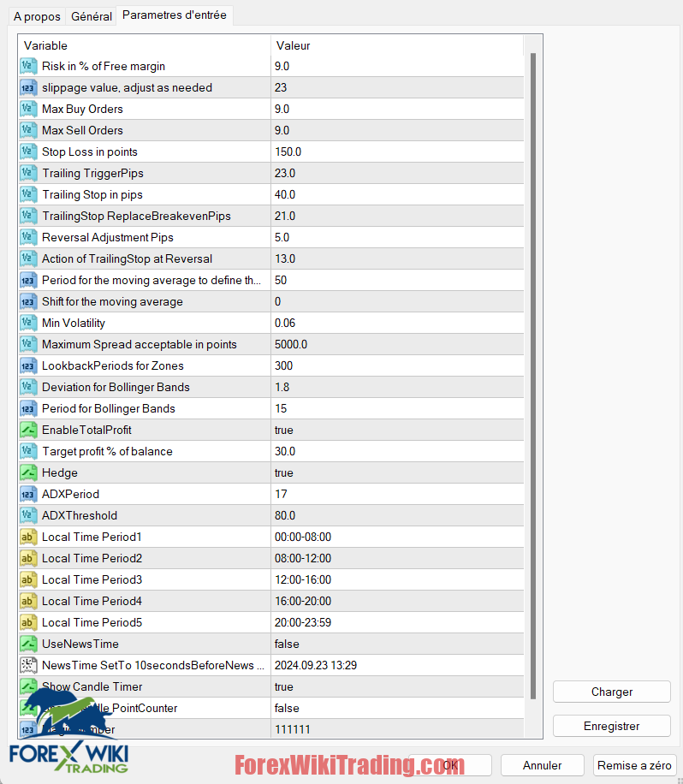The image size is (683, 784).
Task: Click the icon beside ADXThreshold
Action: coord(28,515)
